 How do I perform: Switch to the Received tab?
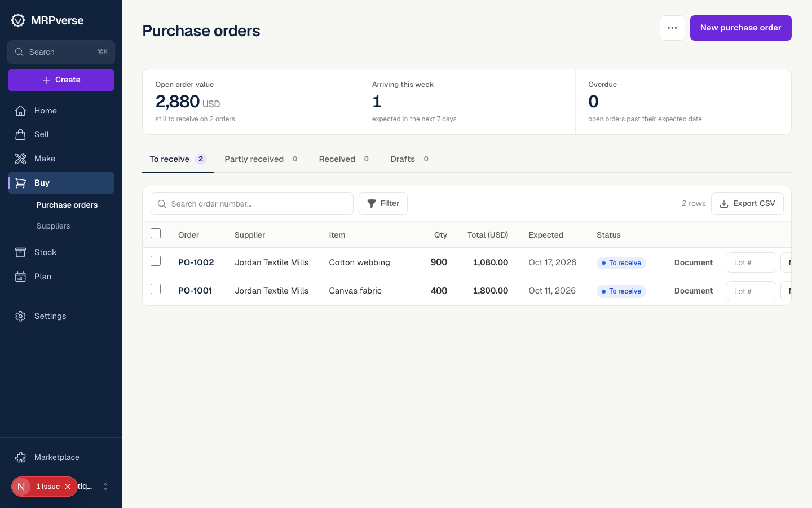(344, 159)
